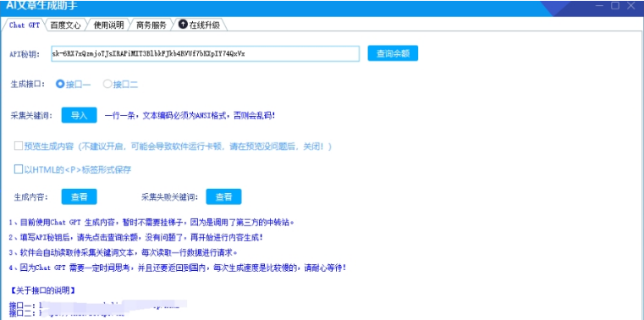Click the 查询余额 button
The height and width of the screenshot is (320, 644).
(393, 53)
